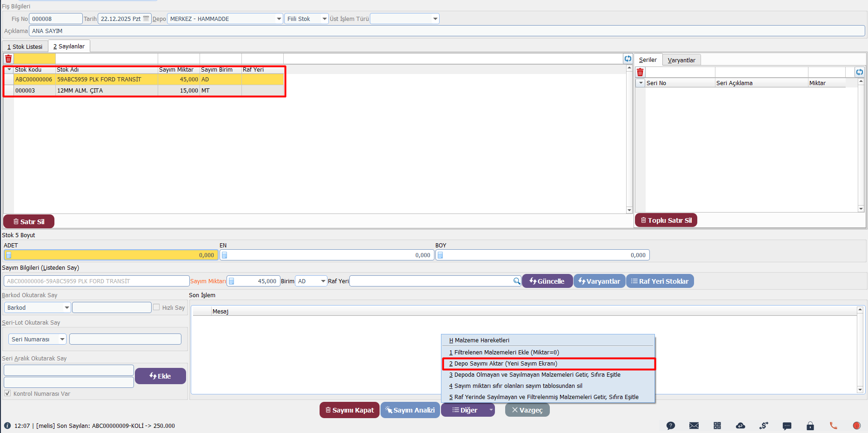Switch to the Varyantlar tab

681,60
